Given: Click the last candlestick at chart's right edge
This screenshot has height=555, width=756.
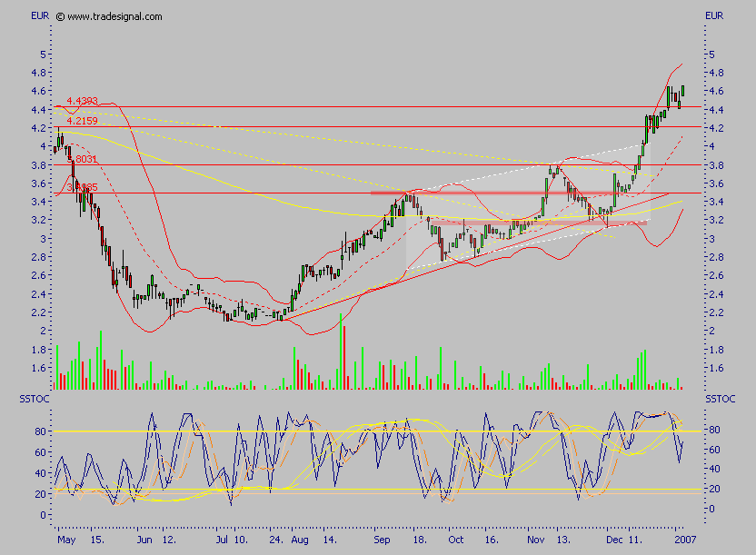Looking at the screenshot, I should coord(682,89).
